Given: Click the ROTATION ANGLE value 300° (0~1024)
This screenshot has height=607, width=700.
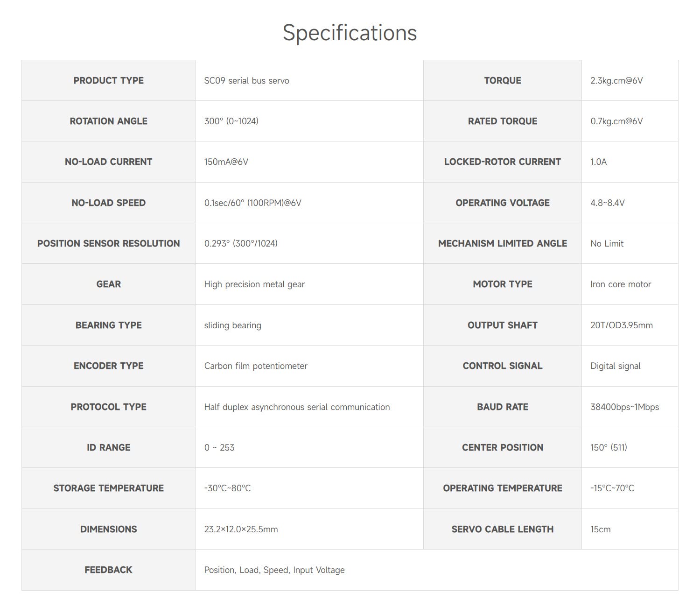Looking at the screenshot, I should [x=231, y=121].
